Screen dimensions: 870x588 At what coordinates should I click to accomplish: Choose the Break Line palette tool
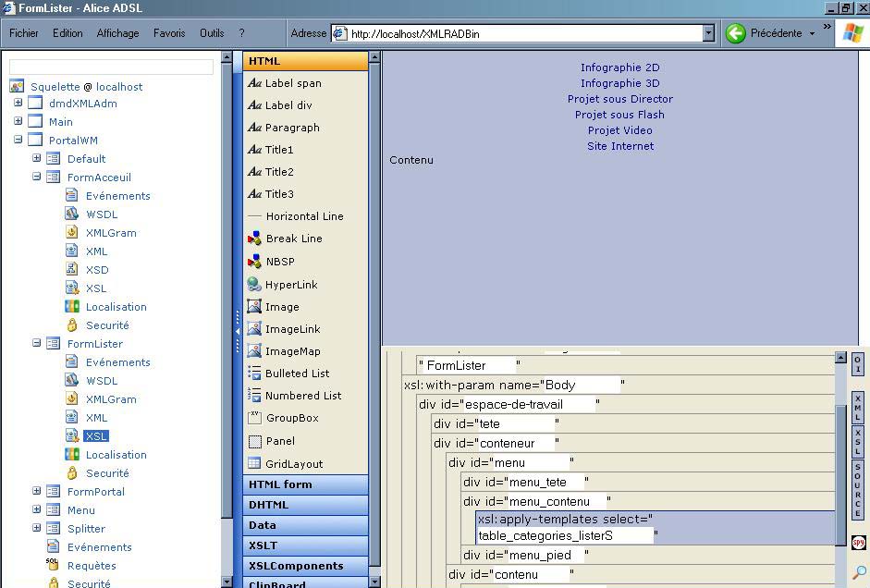(x=293, y=239)
